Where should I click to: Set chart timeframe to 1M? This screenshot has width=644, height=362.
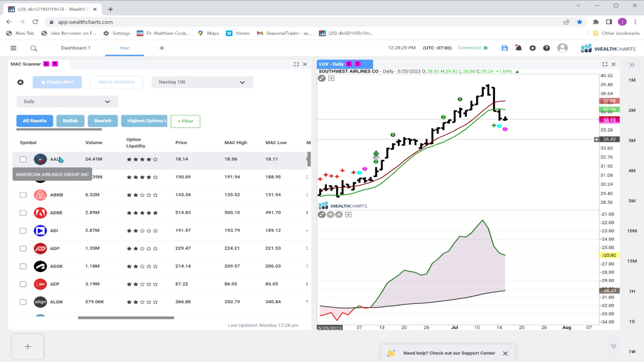pos(632,80)
